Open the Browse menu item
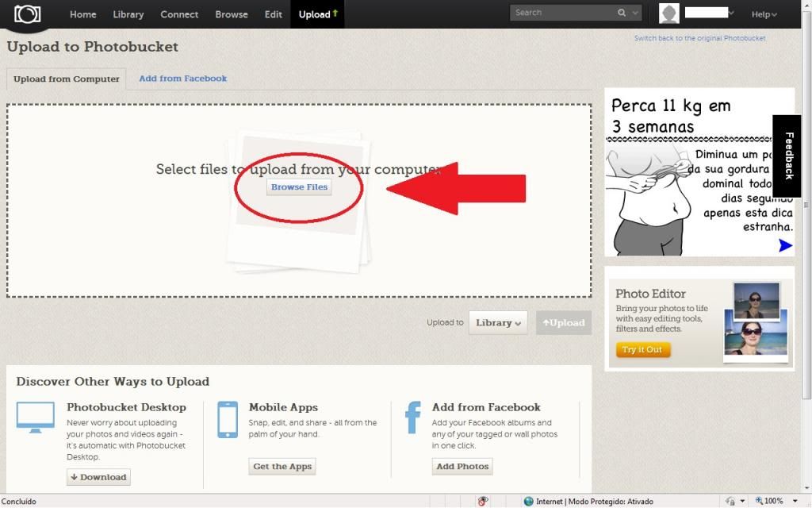Image resolution: width=812 pixels, height=508 pixels. (232, 14)
